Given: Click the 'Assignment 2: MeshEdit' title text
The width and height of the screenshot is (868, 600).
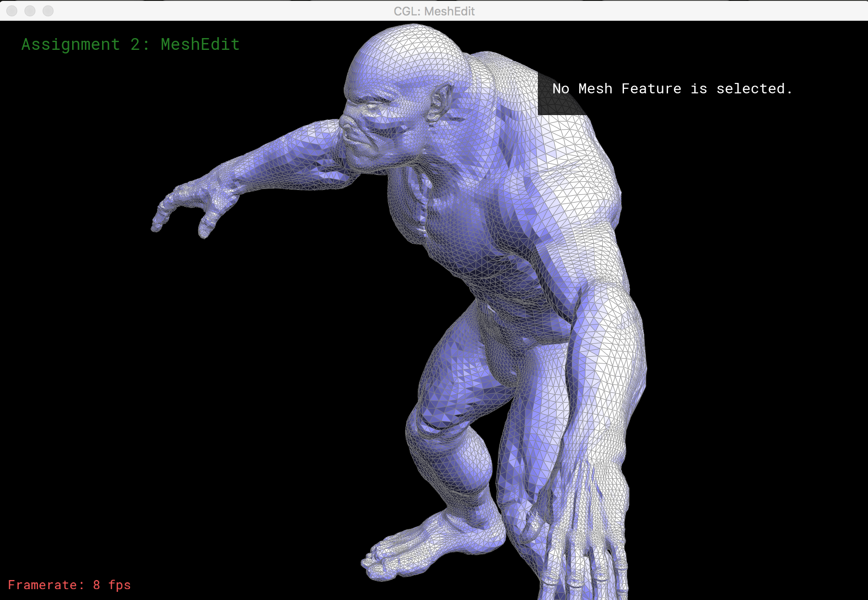Looking at the screenshot, I should point(131,44).
